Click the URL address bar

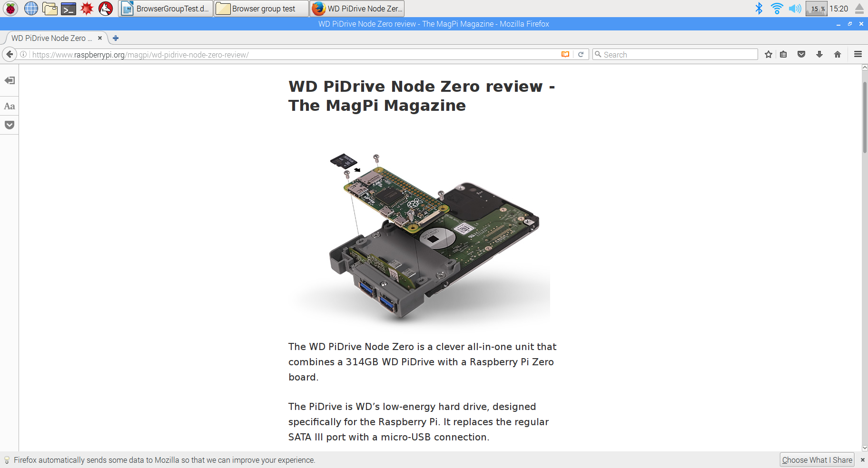[295, 55]
